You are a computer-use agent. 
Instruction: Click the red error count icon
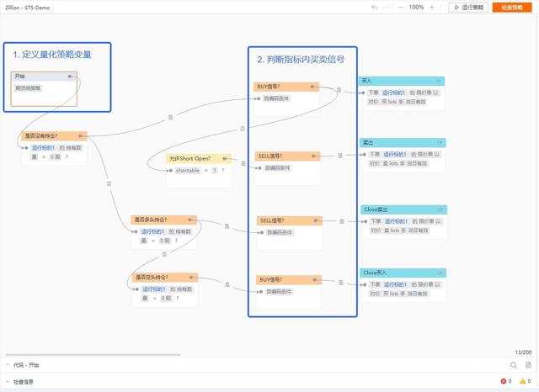tap(504, 381)
